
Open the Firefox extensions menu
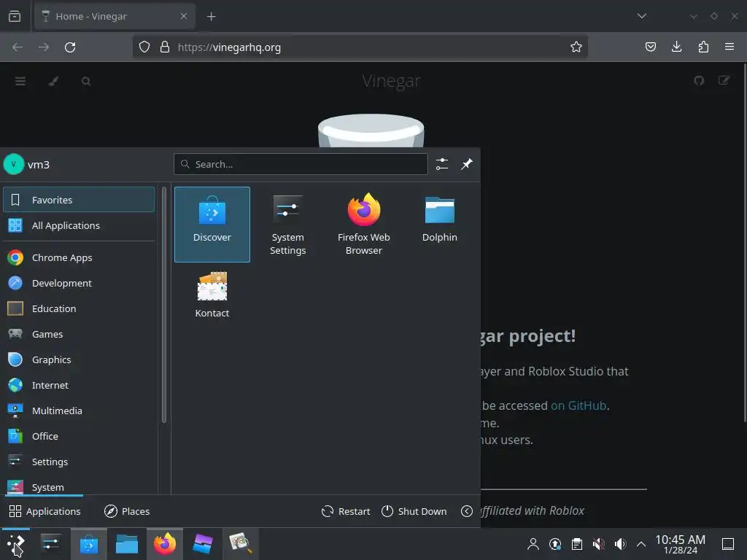point(703,47)
